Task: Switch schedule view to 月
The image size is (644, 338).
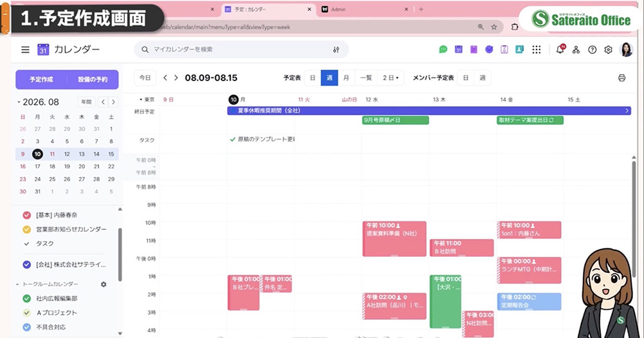Action: pos(346,78)
